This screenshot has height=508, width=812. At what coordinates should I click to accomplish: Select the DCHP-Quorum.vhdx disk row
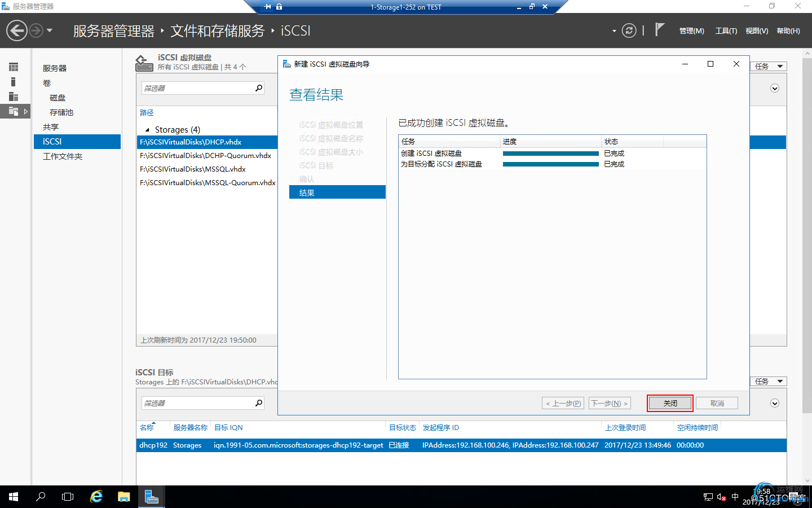206,156
